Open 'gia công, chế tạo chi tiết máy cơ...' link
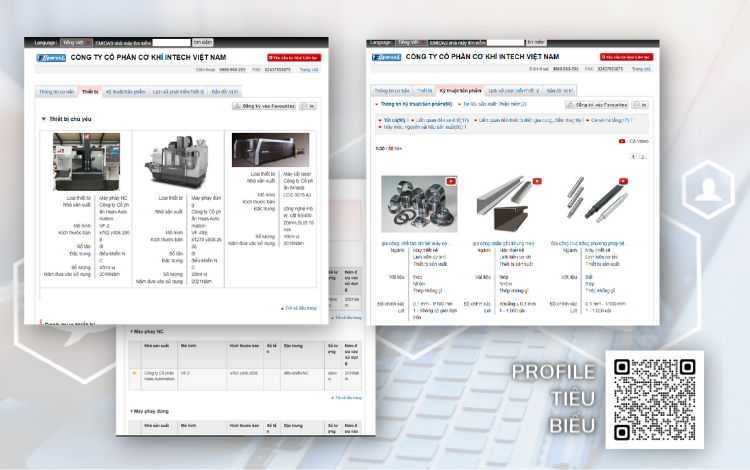Viewport: 750px width, 470px height. [x=416, y=243]
